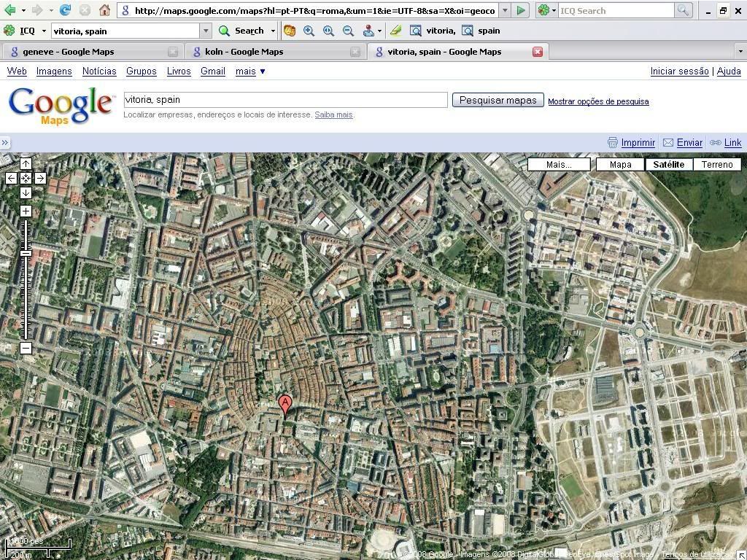Click the zoom slider handle on map
The height and width of the screenshot is (560, 747).
pos(26,253)
